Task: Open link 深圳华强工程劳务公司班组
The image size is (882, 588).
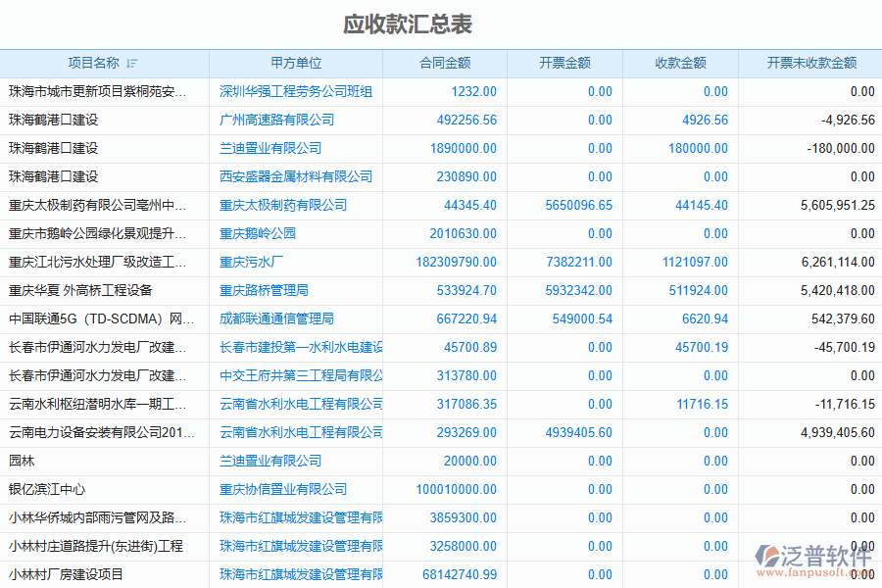Action: tap(296, 91)
